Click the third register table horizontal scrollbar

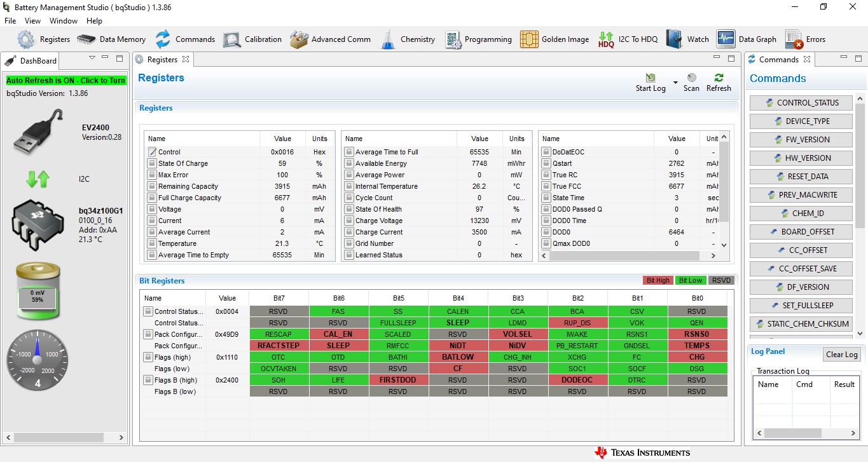(629, 255)
